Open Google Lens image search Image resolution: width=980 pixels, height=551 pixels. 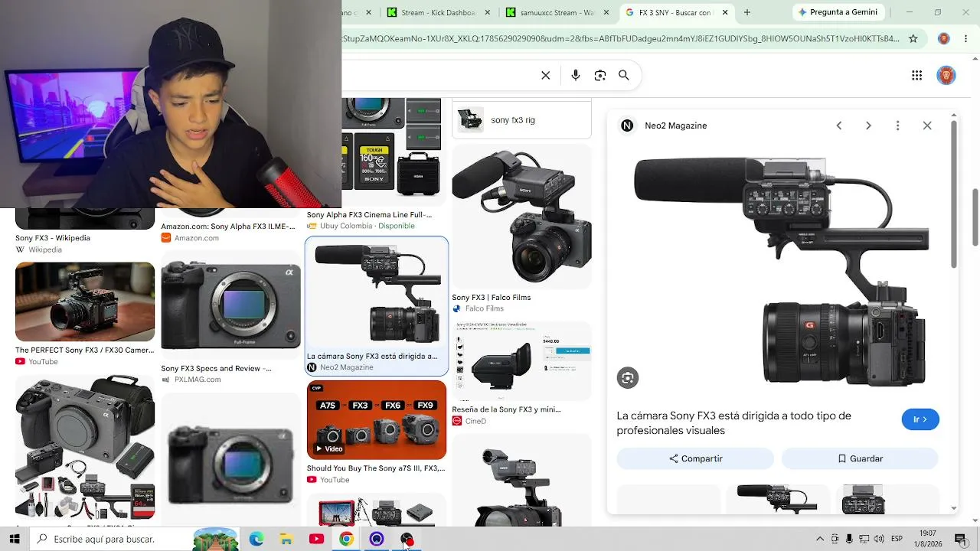[x=600, y=75]
